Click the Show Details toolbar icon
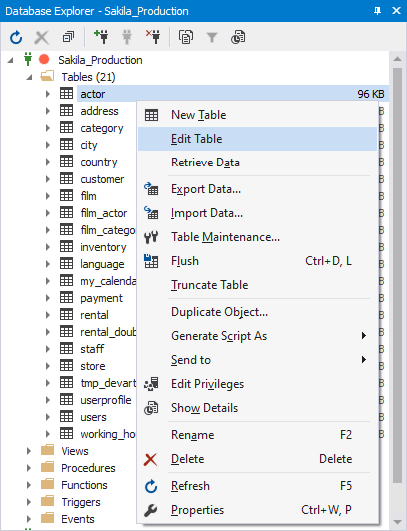 click(238, 37)
